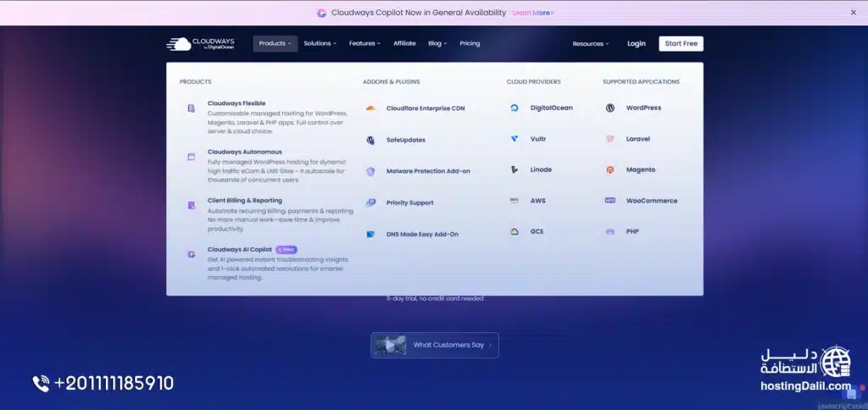Open the Affiliate menu item
This screenshot has height=410, width=868.
tap(404, 44)
